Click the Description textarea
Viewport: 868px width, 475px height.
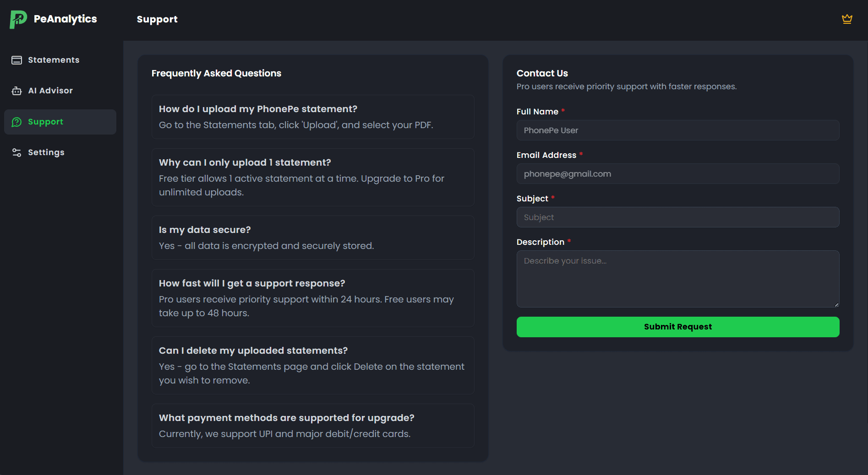678,279
